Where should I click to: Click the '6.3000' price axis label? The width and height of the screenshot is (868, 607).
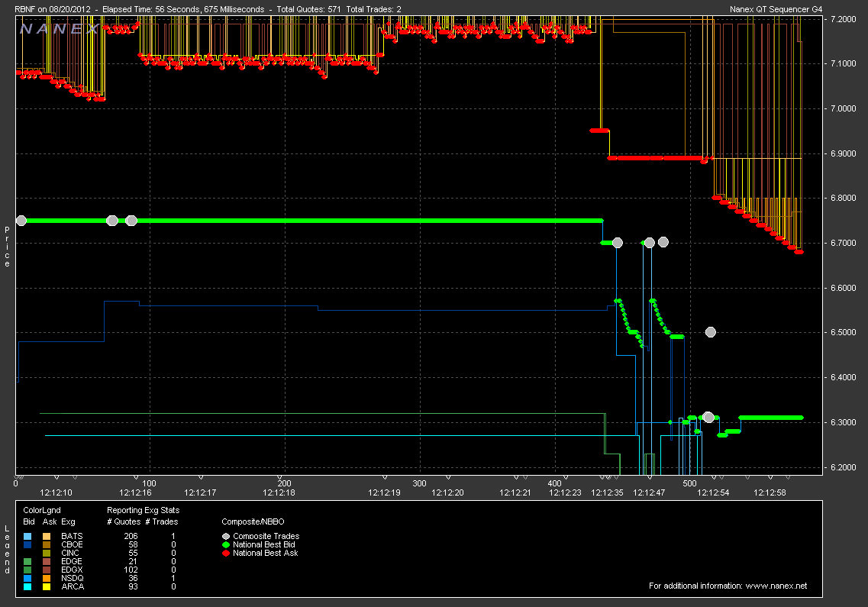[x=843, y=422]
